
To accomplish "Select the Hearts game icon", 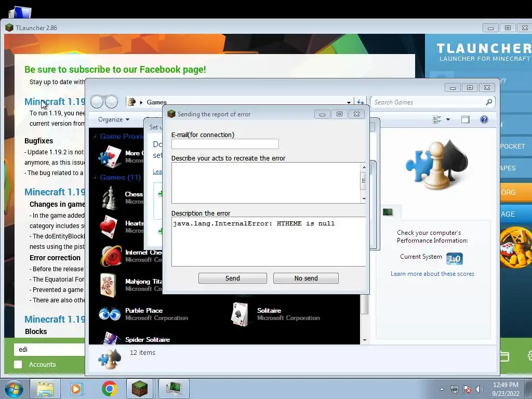I will (109, 227).
